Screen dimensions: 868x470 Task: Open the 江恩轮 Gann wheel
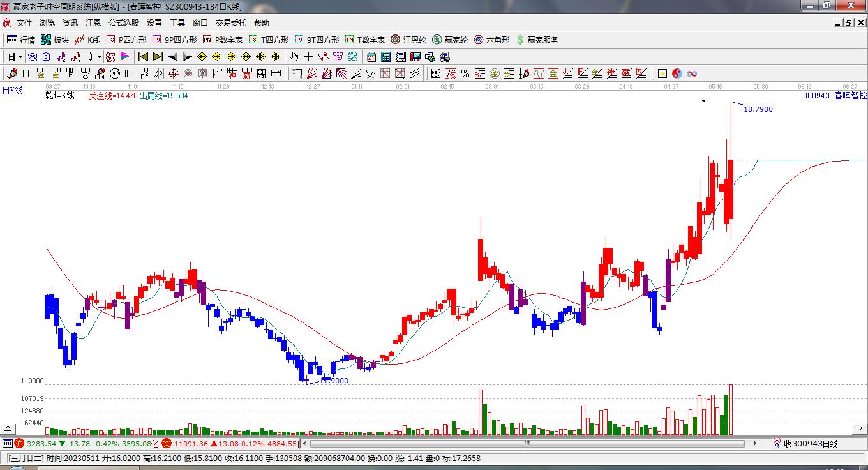pyautogui.click(x=408, y=40)
